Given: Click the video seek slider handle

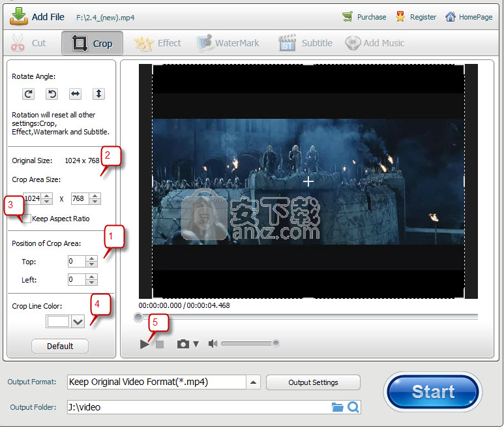Looking at the screenshot, I should (x=138, y=317).
